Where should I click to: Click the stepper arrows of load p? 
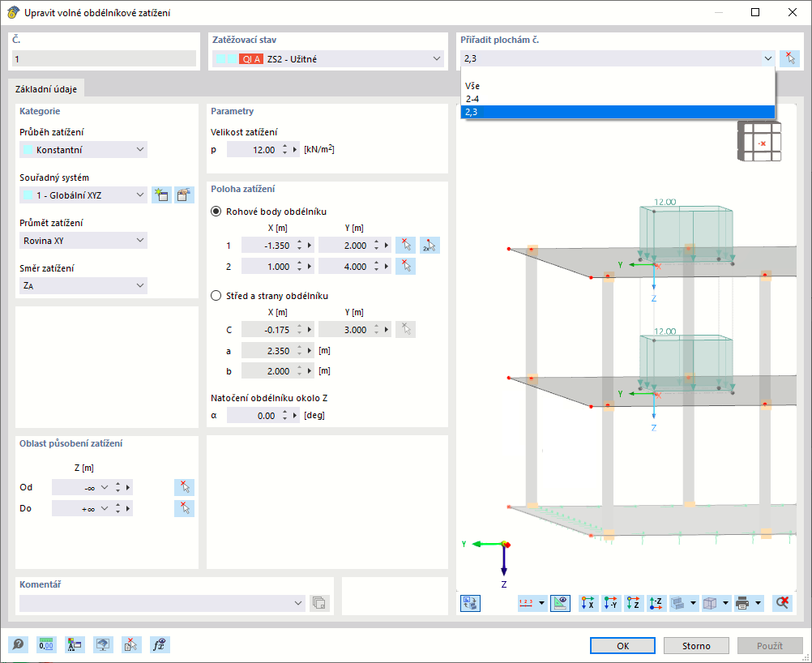284,150
